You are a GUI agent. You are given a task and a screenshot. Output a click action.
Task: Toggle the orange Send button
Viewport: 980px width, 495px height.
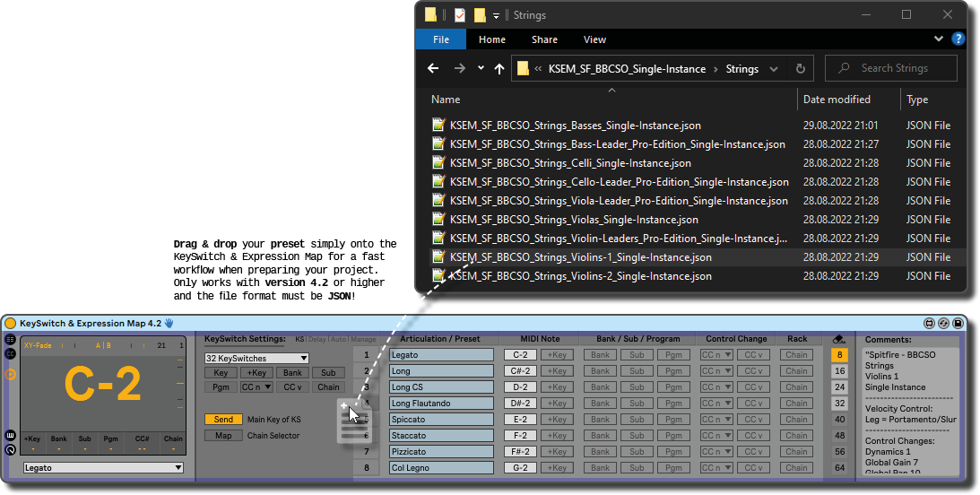pyautogui.click(x=223, y=420)
